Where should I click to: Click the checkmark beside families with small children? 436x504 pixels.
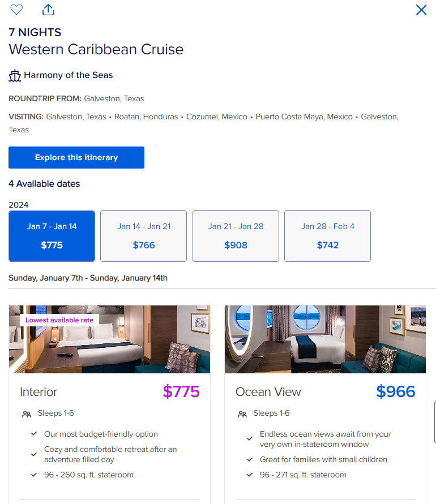[x=250, y=459]
